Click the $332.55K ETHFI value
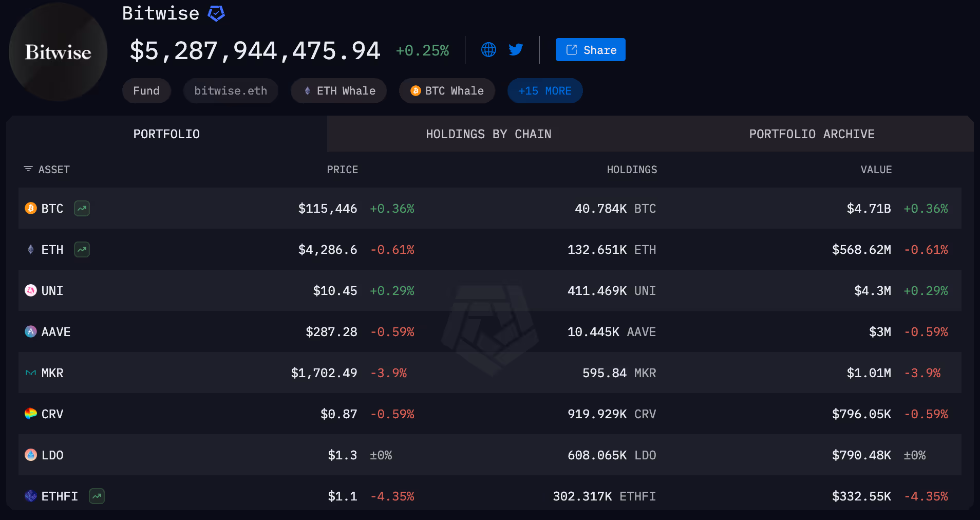Viewport: 980px width, 520px height. click(x=862, y=496)
